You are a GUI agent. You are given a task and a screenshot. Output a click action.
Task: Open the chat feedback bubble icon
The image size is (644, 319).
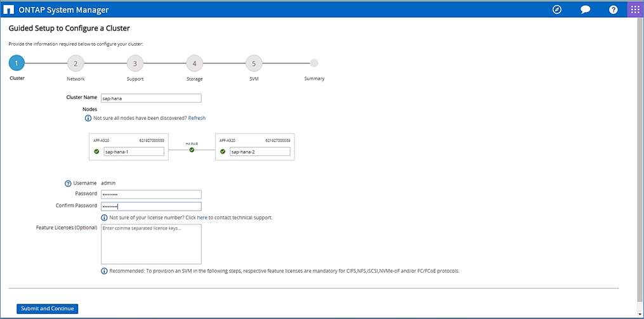click(585, 10)
